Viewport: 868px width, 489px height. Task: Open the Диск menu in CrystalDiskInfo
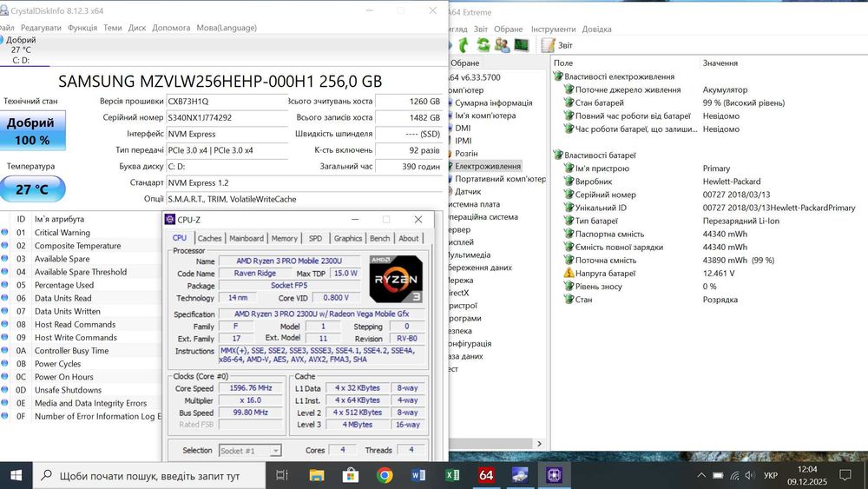click(x=137, y=28)
